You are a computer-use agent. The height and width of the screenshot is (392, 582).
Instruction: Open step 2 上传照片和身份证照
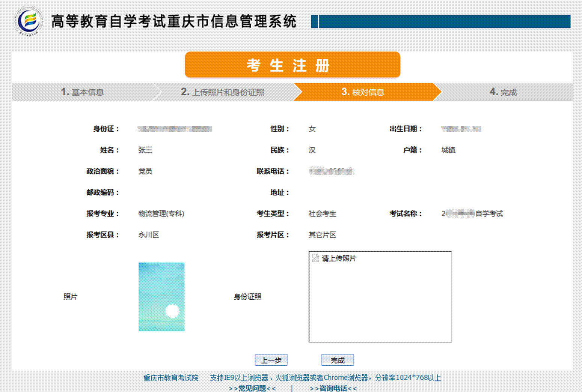point(223,92)
